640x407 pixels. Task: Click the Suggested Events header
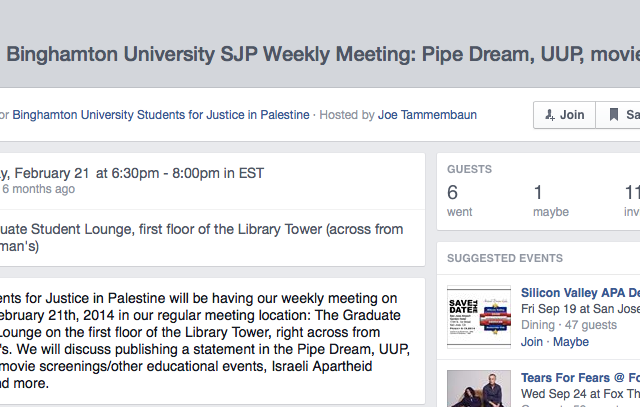click(x=505, y=258)
